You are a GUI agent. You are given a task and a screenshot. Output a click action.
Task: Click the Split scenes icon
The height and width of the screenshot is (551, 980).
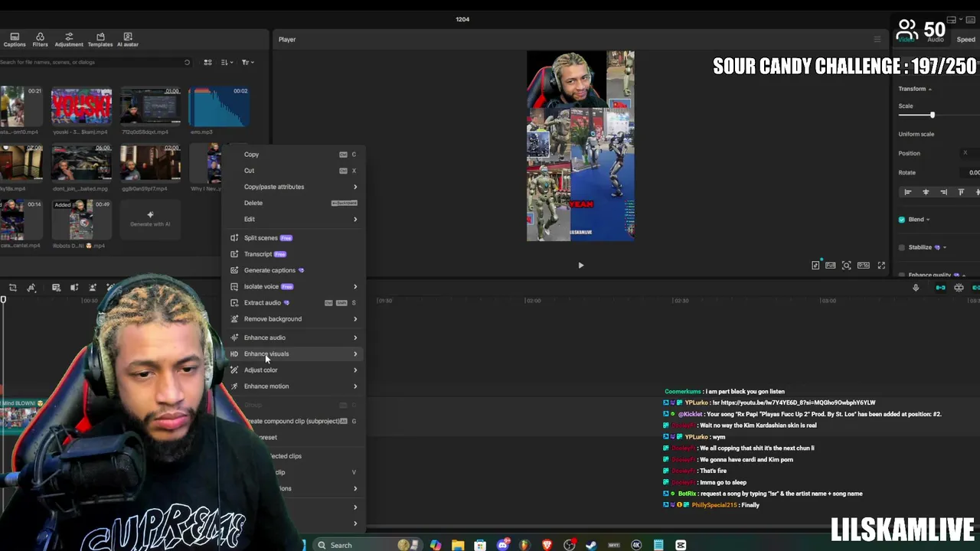click(x=234, y=238)
